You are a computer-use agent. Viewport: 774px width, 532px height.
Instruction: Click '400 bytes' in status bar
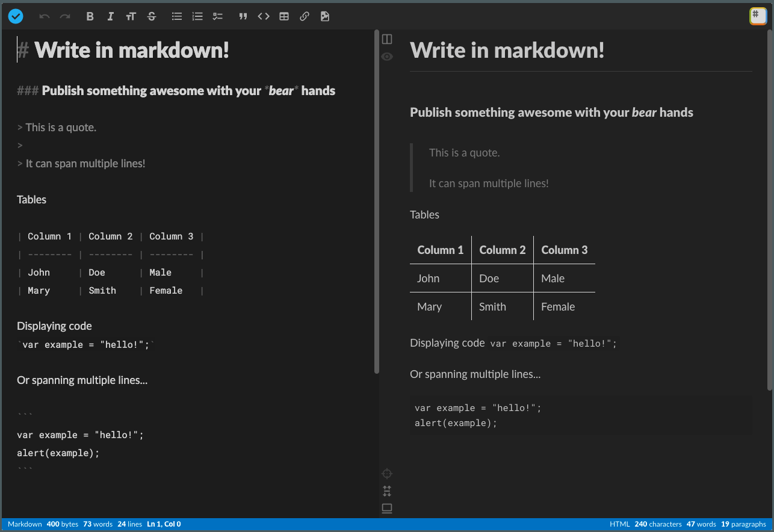coord(63,524)
